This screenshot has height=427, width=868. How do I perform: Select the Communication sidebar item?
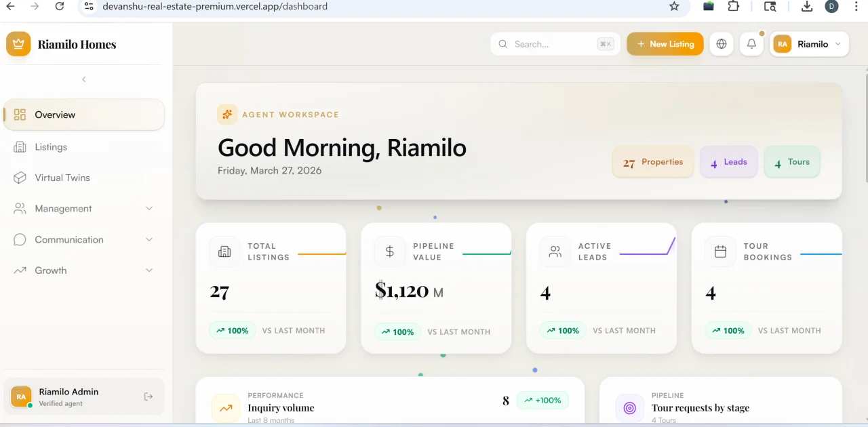click(85, 239)
